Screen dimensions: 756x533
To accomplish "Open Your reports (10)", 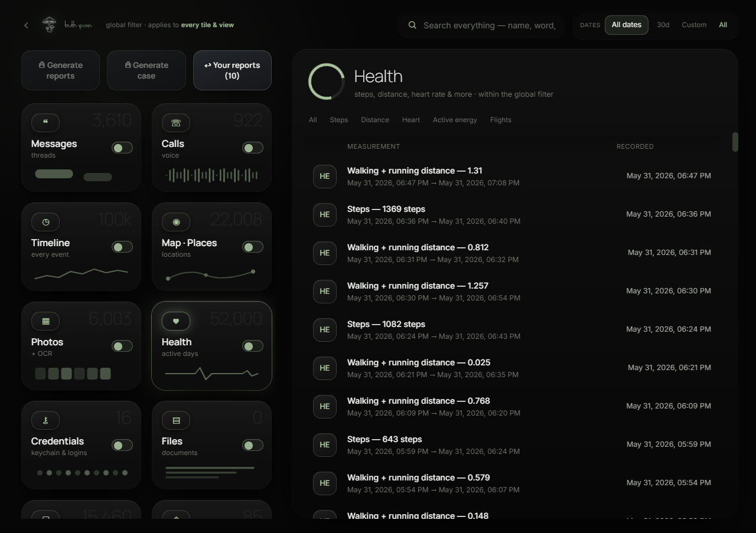I will [x=232, y=70].
